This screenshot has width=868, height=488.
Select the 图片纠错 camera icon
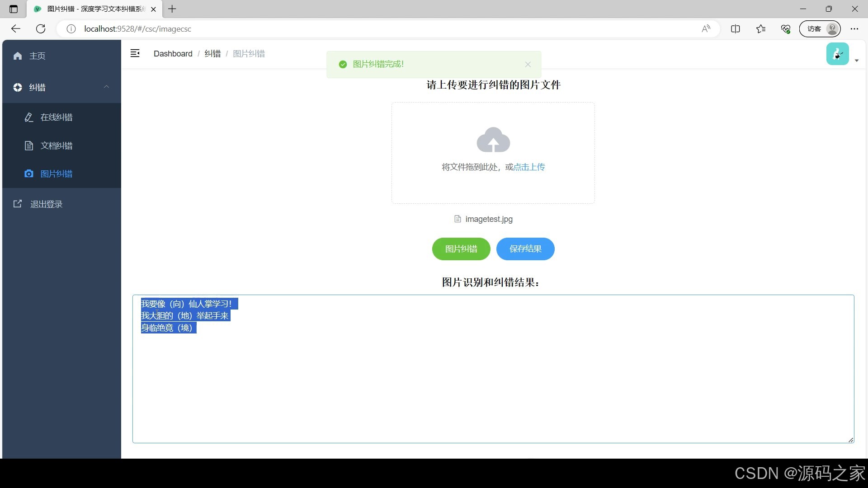point(28,174)
